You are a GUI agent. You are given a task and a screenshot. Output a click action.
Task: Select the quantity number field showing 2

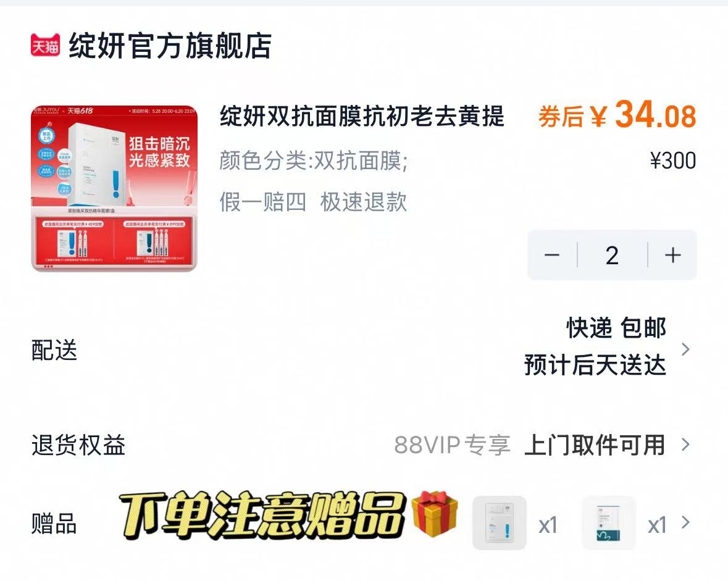tap(612, 255)
